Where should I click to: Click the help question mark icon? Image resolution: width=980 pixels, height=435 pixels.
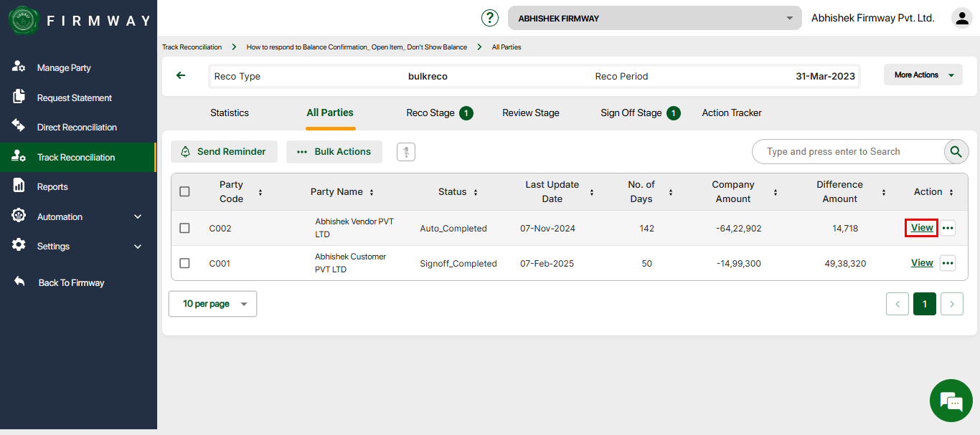click(x=489, y=18)
